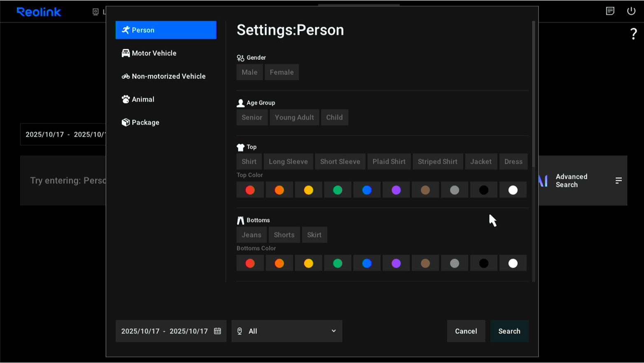Click the power icon in top bar
This screenshot has height=363, width=644.
[x=631, y=11]
